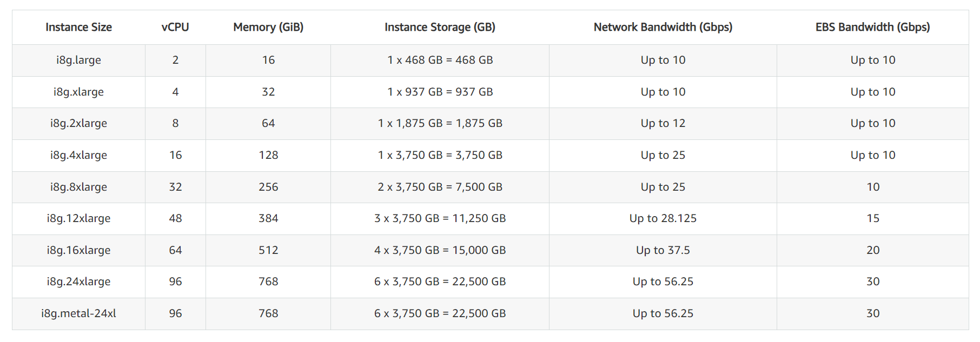Click the Up to 28.125 bandwidth cell
This screenshot has width=980, height=342.
(x=663, y=218)
